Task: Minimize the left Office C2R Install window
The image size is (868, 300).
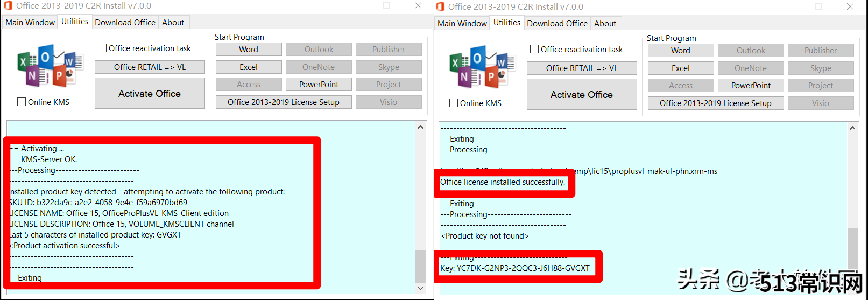Action: (355, 6)
